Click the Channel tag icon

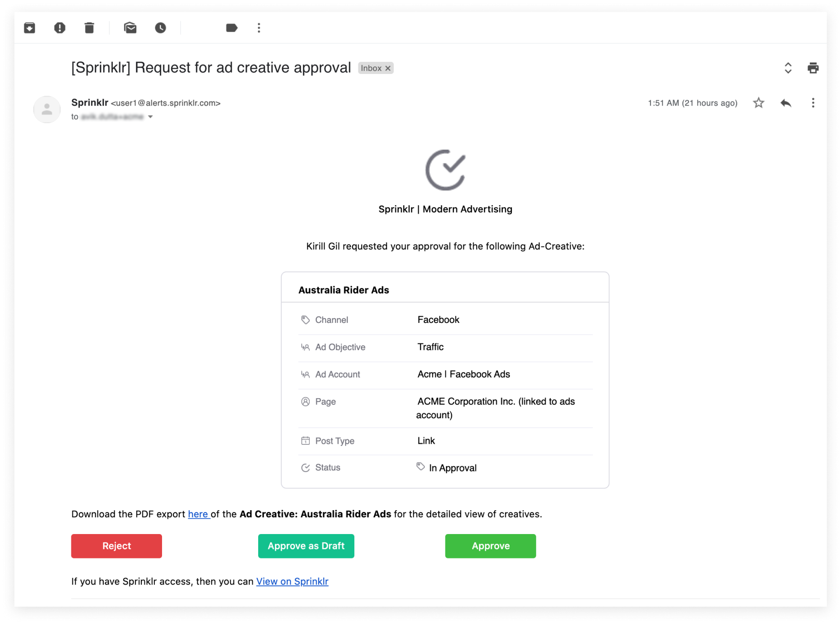coord(306,320)
